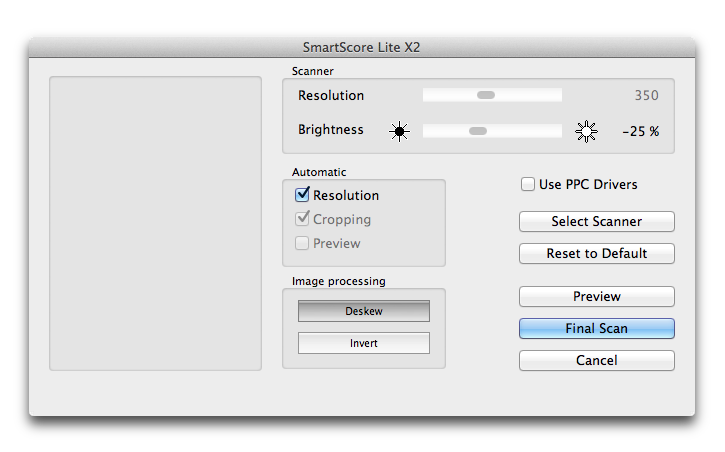Toggle the Invert image processing button
Screen dimensions: 725x452
click(364, 343)
